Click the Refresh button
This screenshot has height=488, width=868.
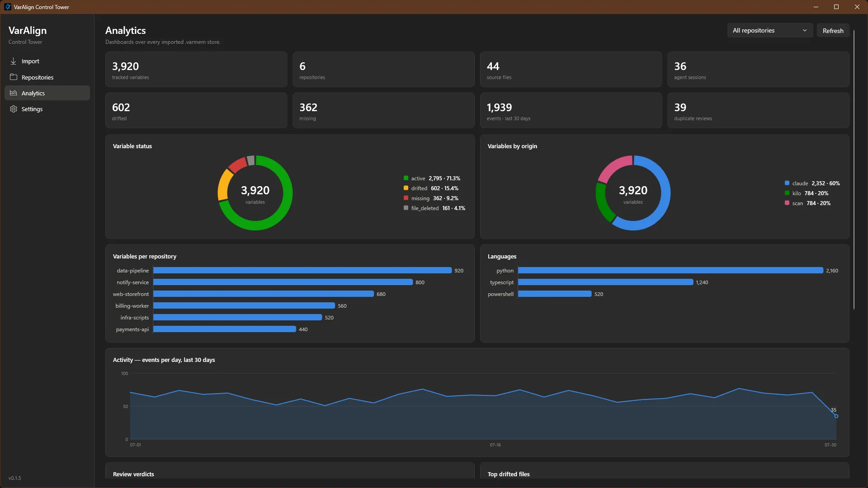833,31
